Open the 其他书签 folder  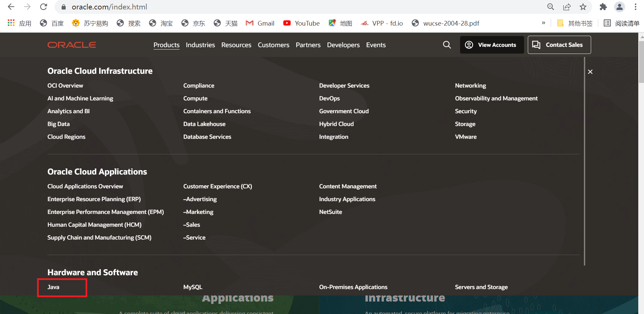click(575, 23)
